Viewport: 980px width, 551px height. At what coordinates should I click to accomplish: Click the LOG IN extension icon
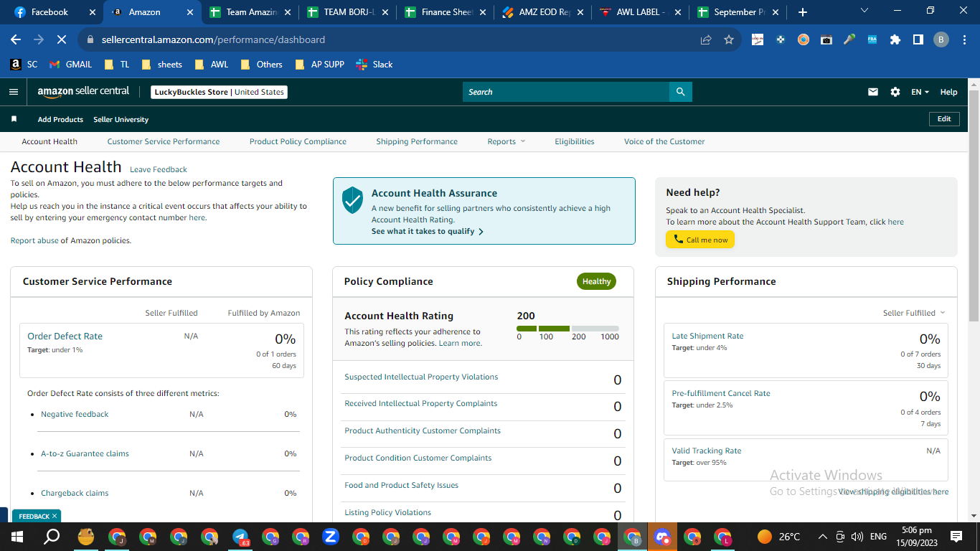(x=758, y=39)
